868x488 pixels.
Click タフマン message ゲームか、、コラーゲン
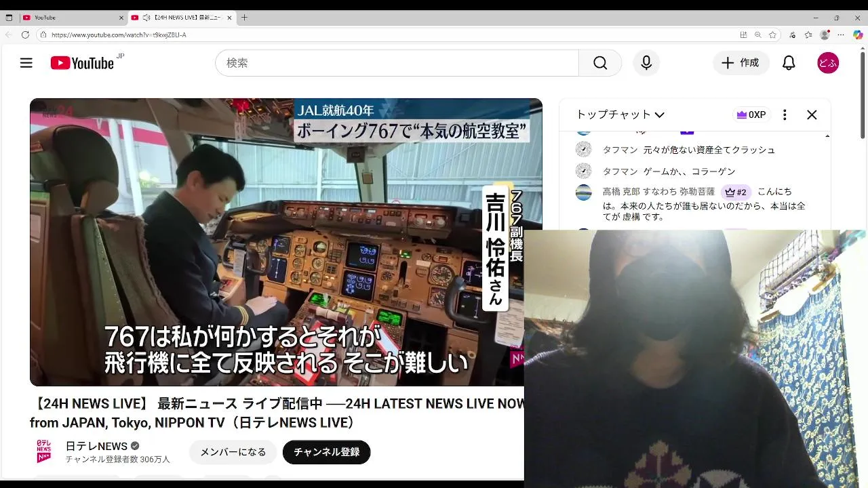(690, 171)
